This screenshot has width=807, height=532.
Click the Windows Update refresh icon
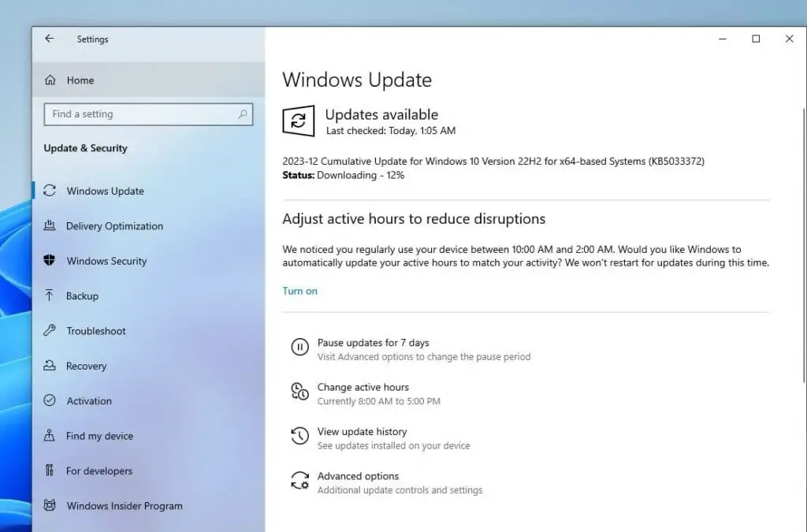pos(297,121)
